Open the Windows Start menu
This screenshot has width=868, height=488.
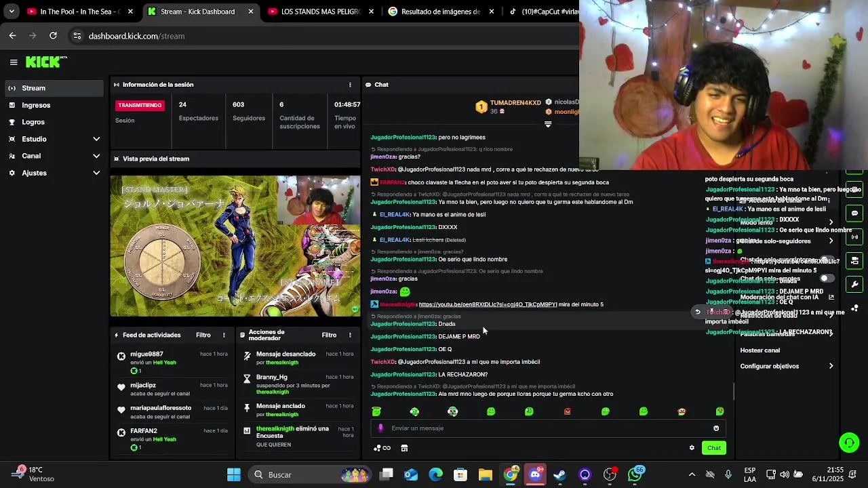click(234, 474)
